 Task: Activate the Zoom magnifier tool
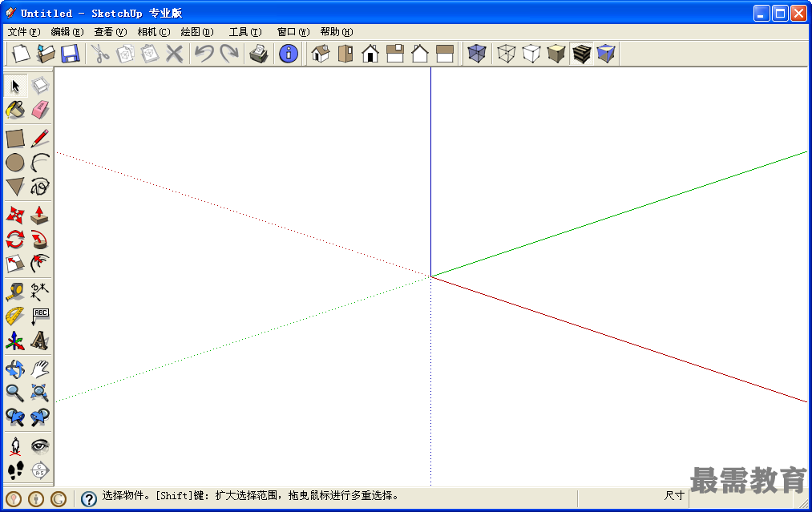pos(15,393)
